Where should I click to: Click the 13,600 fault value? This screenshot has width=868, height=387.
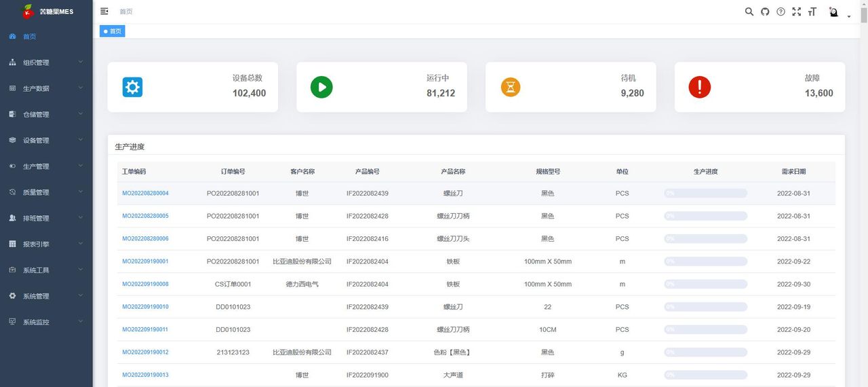tap(819, 93)
